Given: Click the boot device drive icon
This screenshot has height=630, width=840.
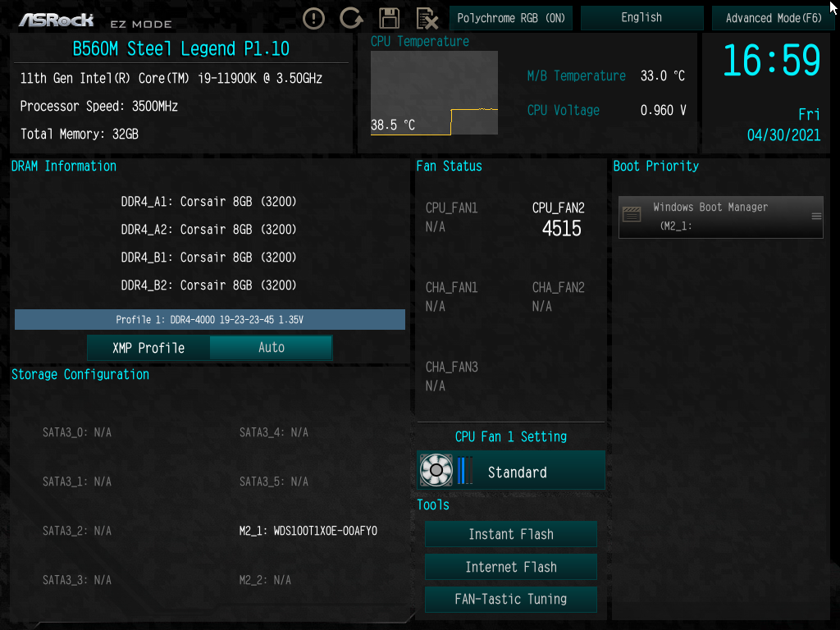Looking at the screenshot, I should point(632,215).
